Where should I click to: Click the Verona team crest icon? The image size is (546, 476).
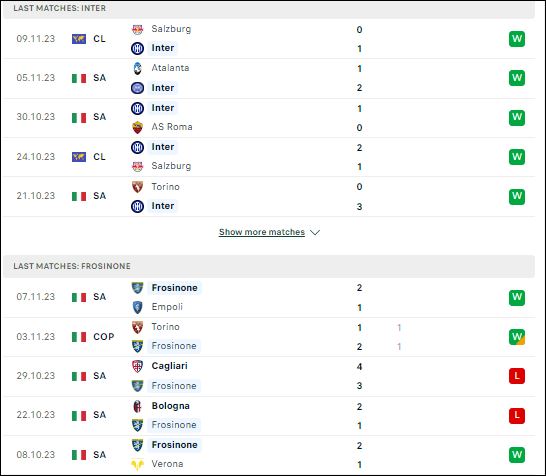pyautogui.click(x=138, y=465)
